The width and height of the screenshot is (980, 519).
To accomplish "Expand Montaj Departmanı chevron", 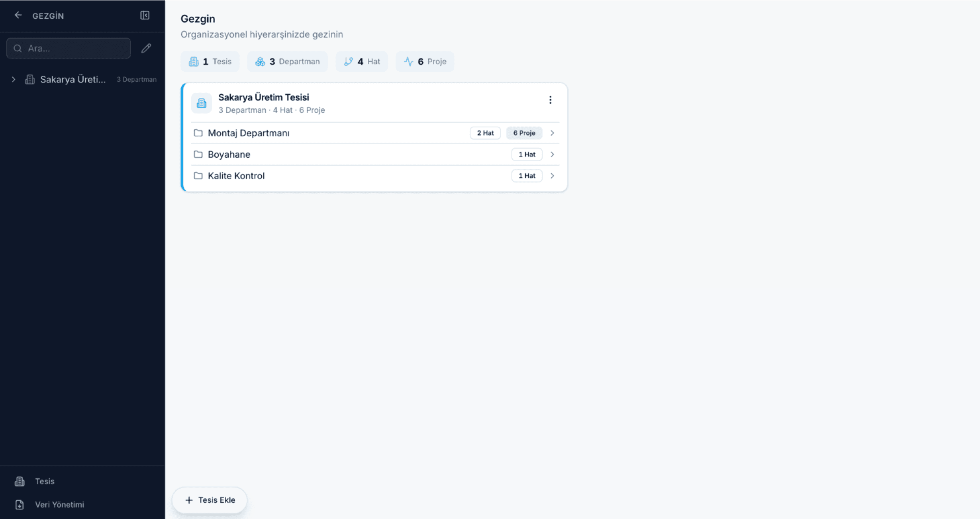I will (x=552, y=133).
